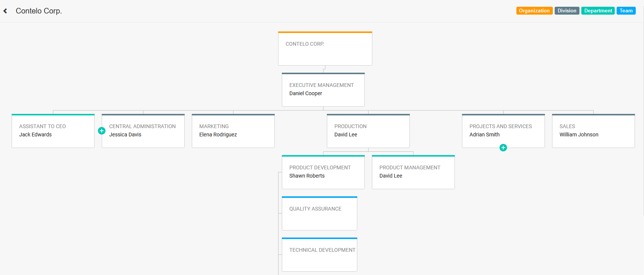Viewport: 644px width, 275px height.
Task: Open the Executive Management card
Action: click(x=323, y=90)
